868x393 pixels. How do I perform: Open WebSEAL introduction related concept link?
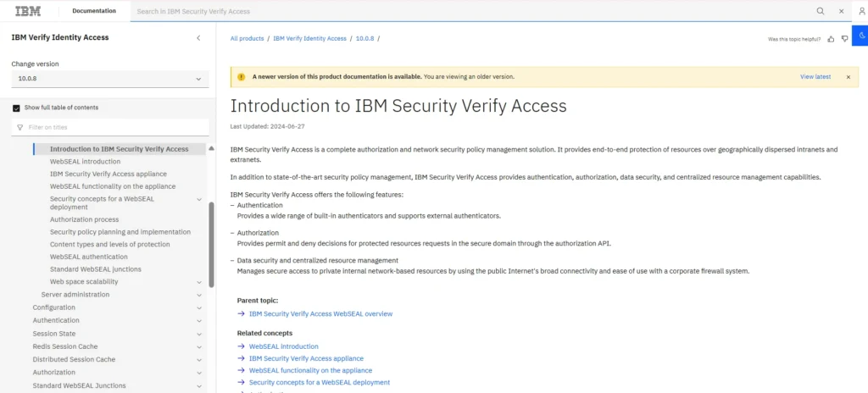tap(283, 346)
